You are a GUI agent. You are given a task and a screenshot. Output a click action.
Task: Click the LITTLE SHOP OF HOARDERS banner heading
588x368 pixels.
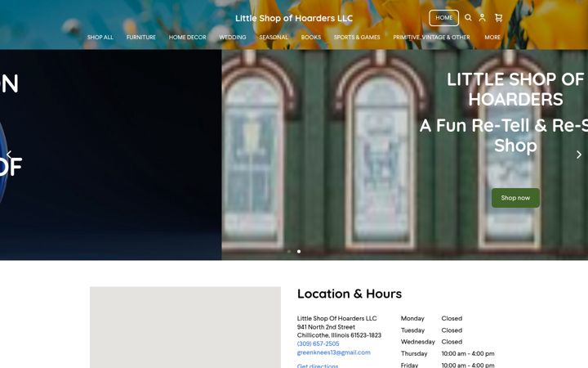point(515,89)
